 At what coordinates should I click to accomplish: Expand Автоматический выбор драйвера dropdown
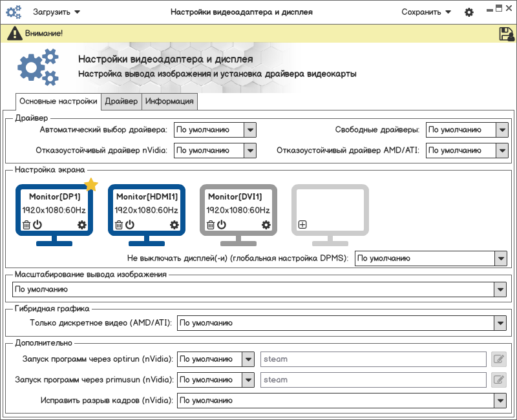pos(215,130)
